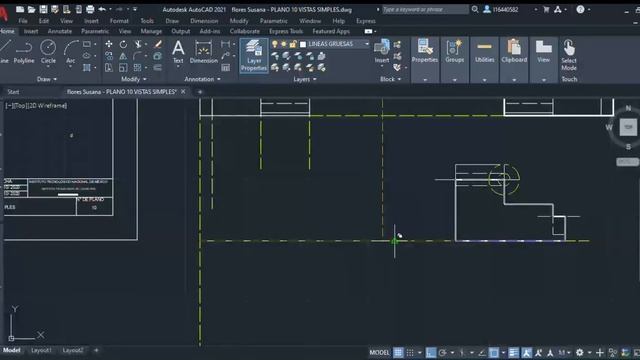
Task: Toggle layer freeze sun icon
Action: [x=283, y=44]
